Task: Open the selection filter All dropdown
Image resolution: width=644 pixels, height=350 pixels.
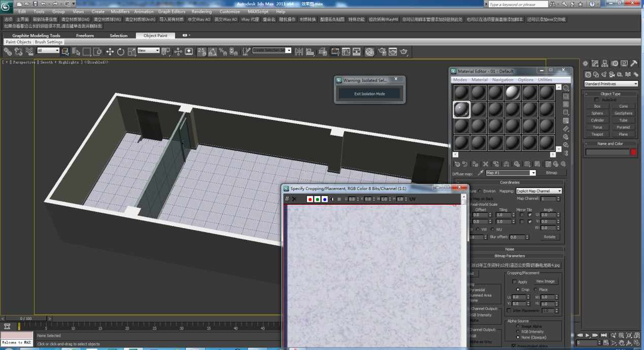Action: pyautogui.click(x=48, y=50)
